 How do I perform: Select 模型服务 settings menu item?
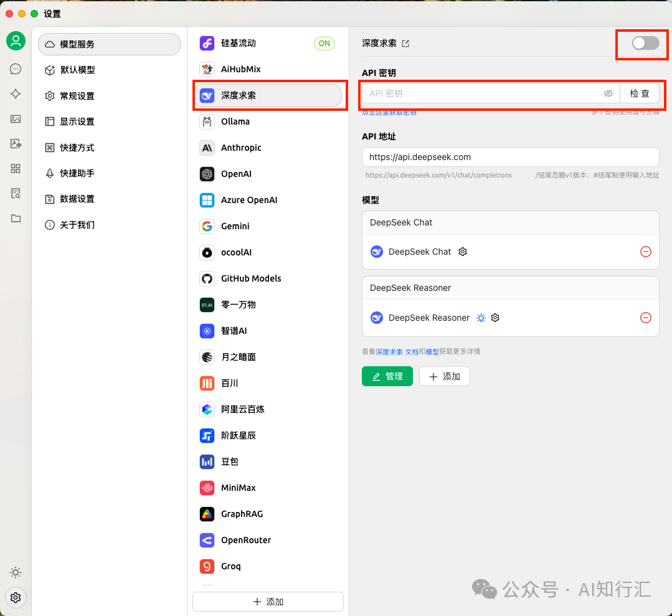pyautogui.click(x=109, y=44)
